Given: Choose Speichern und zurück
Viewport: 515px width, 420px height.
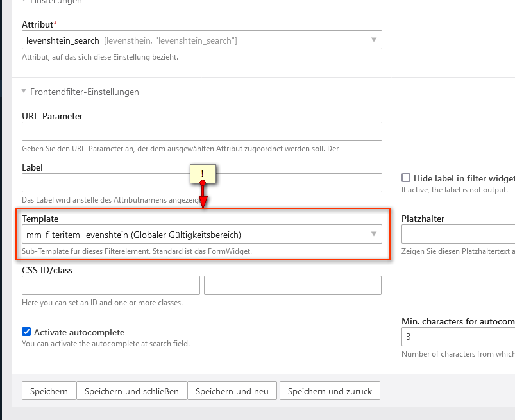Looking at the screenshot, I should [x=330, y=391].
